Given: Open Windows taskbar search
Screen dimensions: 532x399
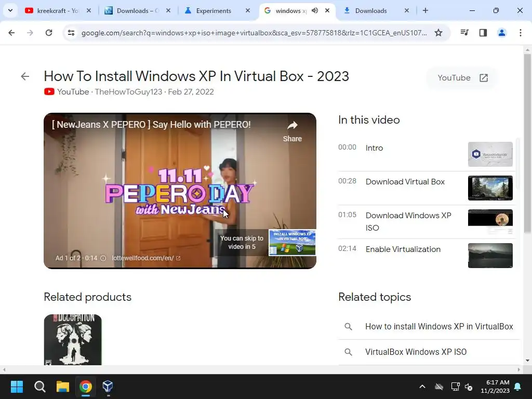Looking at the screenshot, I should coord(39,387).
